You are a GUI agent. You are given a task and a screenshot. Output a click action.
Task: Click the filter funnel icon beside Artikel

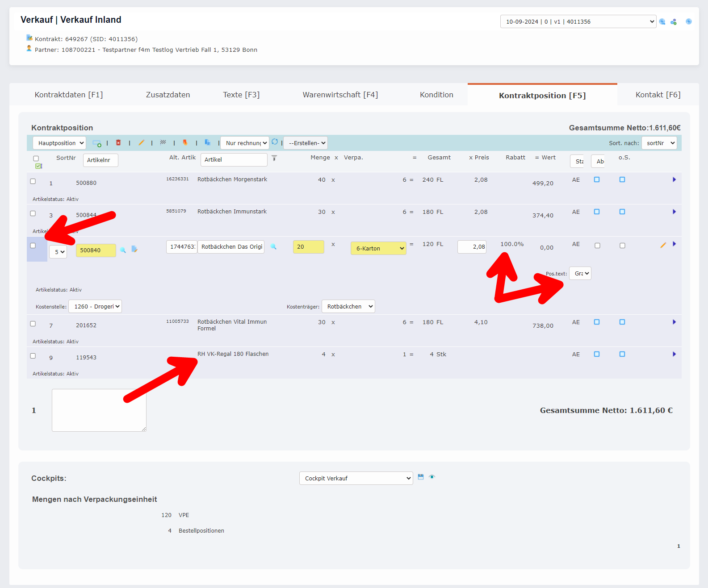click(274, 158)
